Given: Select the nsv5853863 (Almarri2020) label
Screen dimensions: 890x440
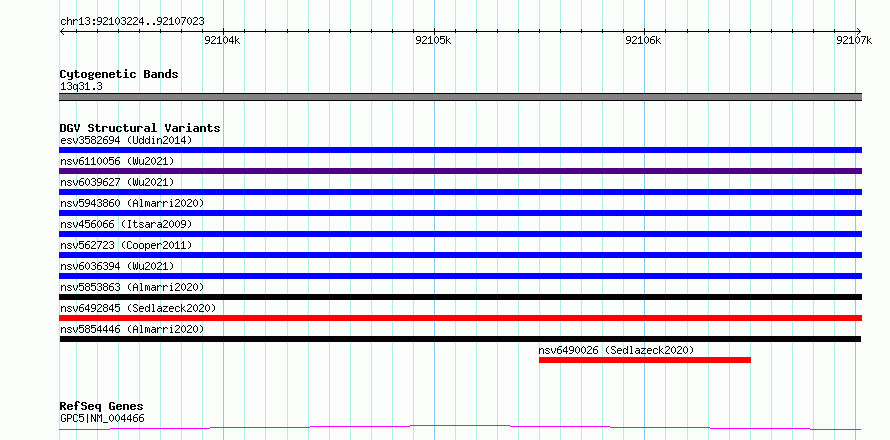Looking at the screenshot, I should (132, 287).
